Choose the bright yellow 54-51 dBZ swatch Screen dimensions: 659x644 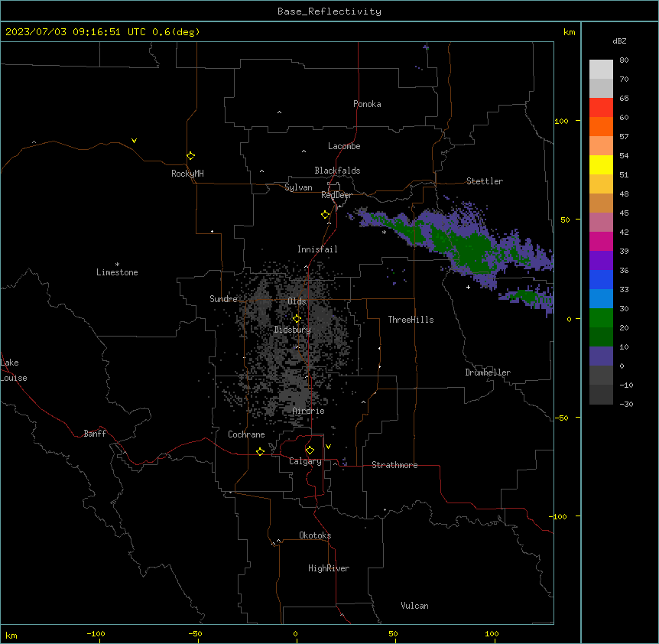601,164
